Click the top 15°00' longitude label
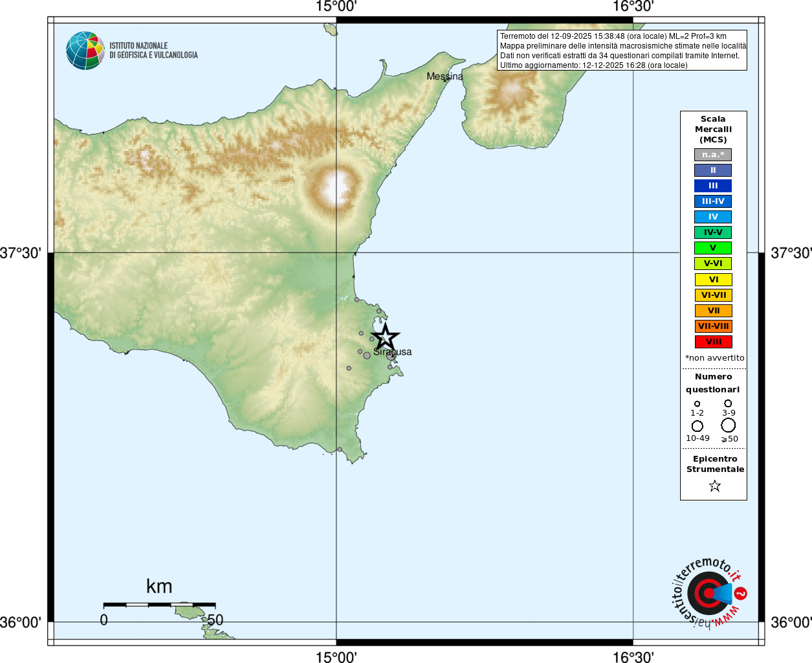This screenshot has height=663, width=812. [336, 6]
